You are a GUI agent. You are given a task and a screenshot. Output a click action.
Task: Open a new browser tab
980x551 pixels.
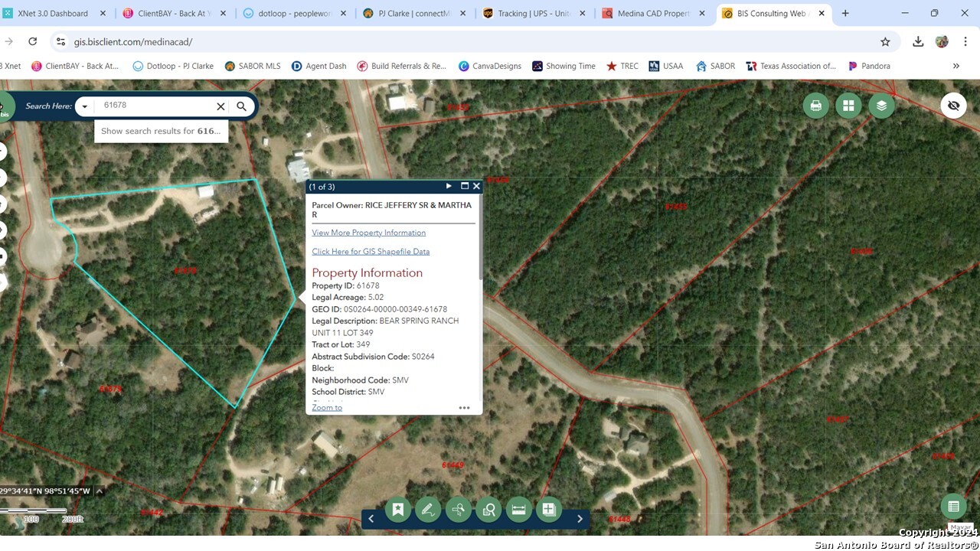tap(845, 13)
